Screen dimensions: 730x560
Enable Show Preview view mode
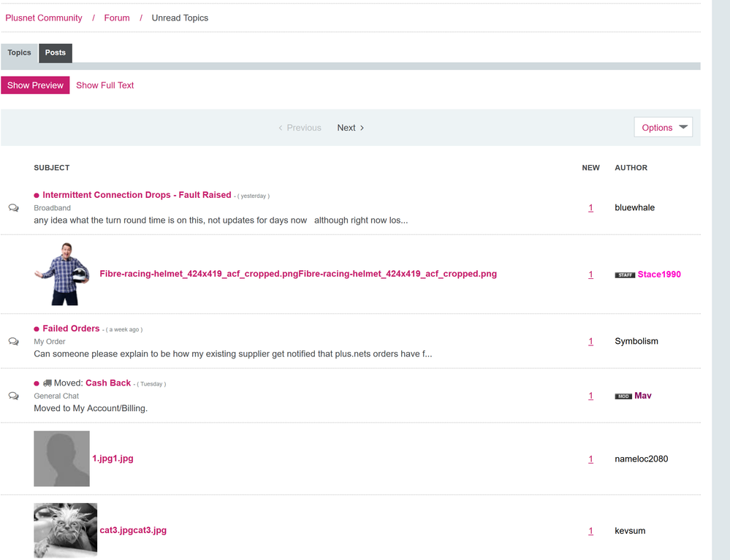(35, 85)
